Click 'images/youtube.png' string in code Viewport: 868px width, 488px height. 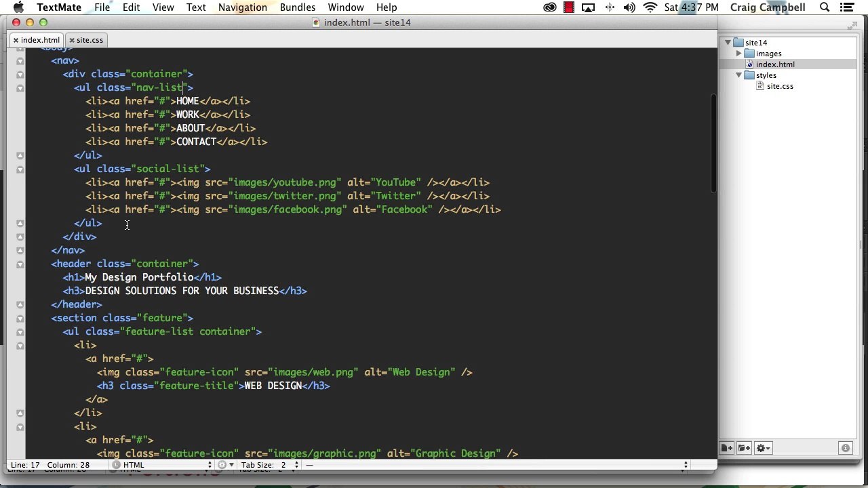tap(285, 182)
